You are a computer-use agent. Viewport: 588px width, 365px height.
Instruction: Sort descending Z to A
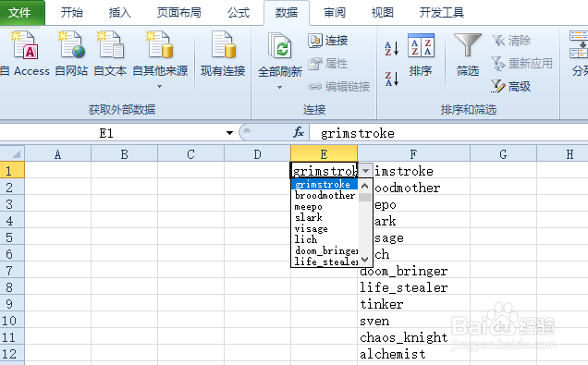click(x=391, y=79)
